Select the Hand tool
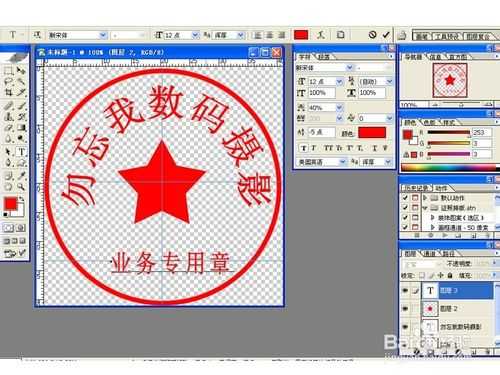Screen dimensions: 500x375 pyautogui.click(x=8, y=186)
